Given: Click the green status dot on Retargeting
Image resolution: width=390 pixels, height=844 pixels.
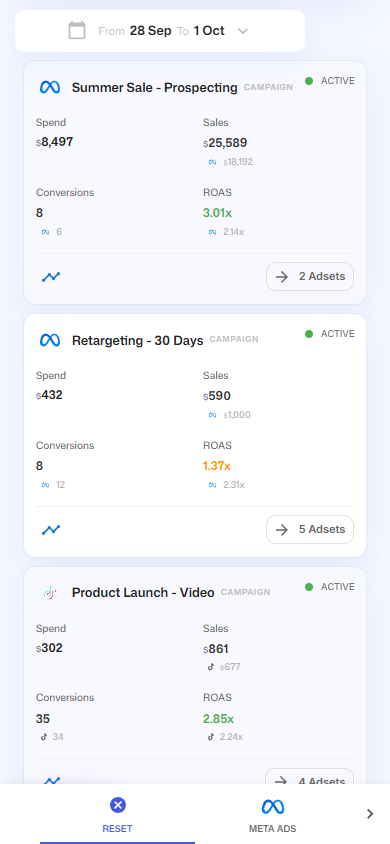Looking at the screenshot, I should [309, 334].
